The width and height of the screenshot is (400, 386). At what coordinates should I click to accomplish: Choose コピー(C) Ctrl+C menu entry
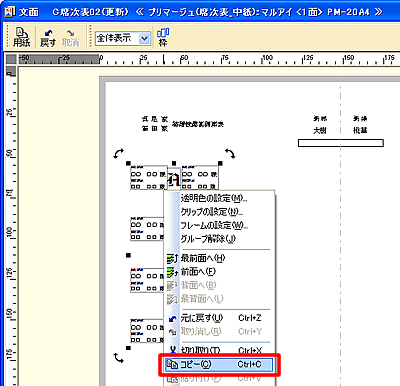(x=219, y=365)
